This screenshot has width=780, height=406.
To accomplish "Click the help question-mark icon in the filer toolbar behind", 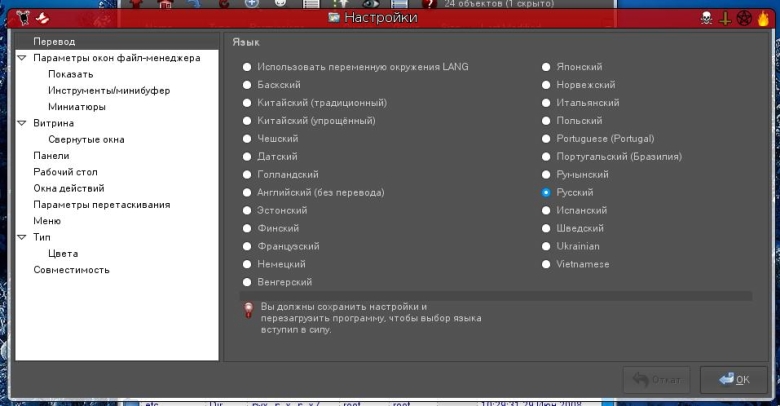I will coord(428,4).
